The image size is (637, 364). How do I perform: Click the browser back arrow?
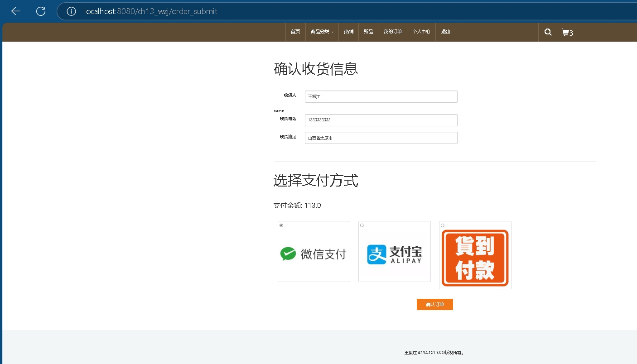16,11
